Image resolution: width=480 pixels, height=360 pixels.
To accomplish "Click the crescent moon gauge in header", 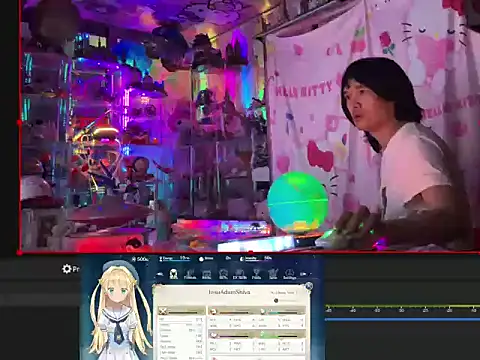I will pos(255,258).
